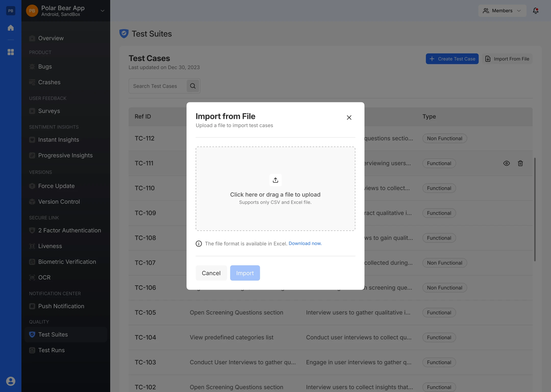Viewport: 551px width, 392px height.
Task: Open the apps grid icon in the left rail
Action: point(11,52)
